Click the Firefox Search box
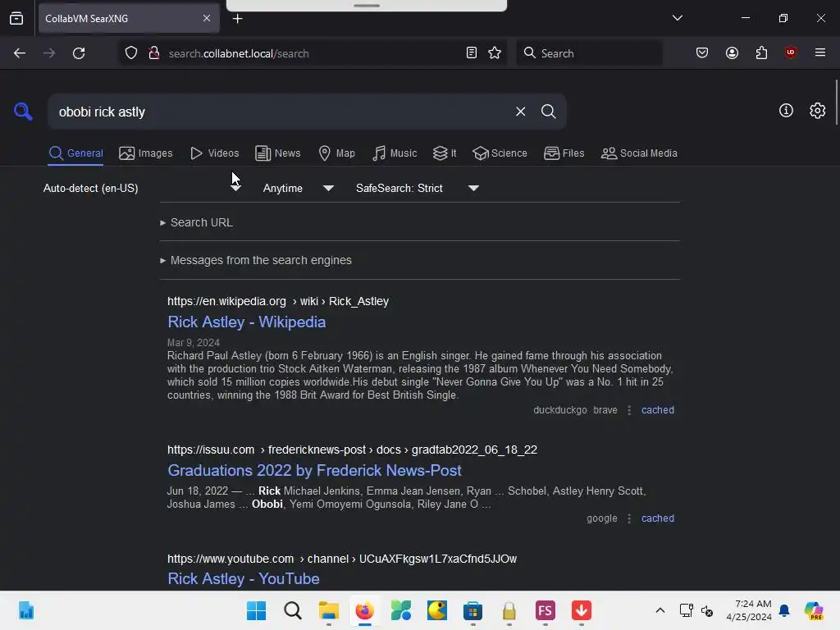The height and width of the screenshot is (630, 840). 589,53
